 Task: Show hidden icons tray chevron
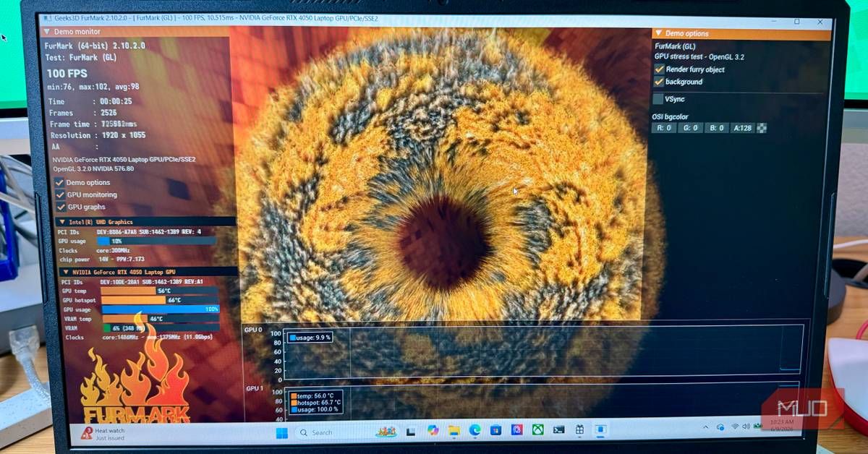click(x=707, y=427)
